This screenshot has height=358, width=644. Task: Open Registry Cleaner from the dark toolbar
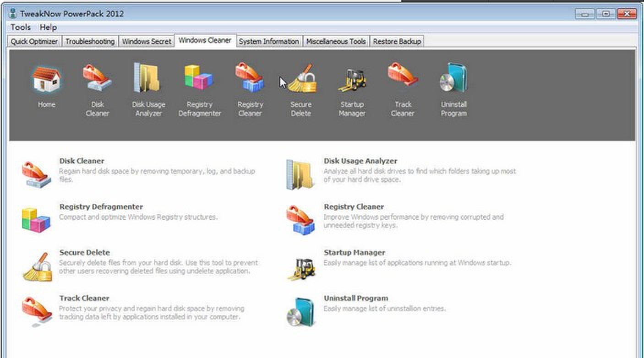[x=250, y=90]
